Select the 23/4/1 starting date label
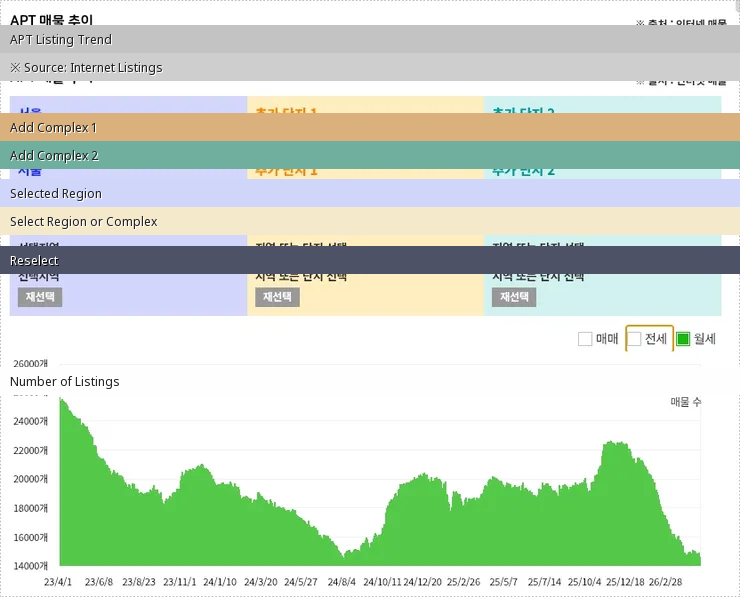 click(x=59, y=581)
